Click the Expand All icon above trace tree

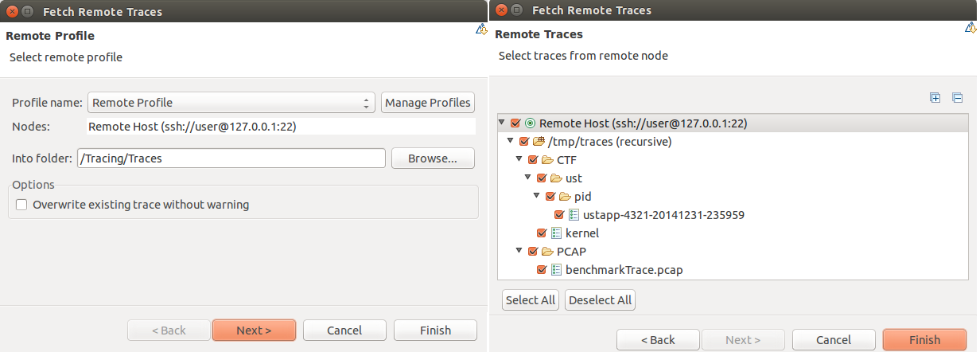point(935,98)
